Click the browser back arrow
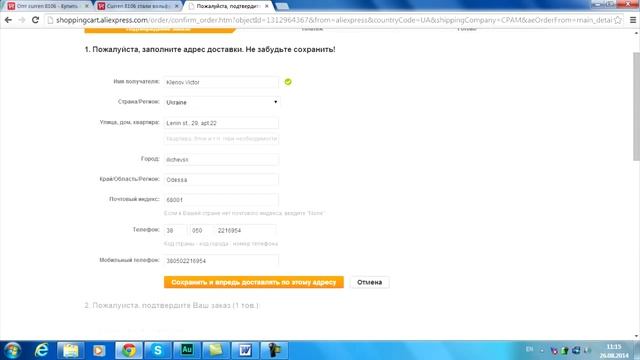Viewport: 640px width, 360px height. point(8,20)
